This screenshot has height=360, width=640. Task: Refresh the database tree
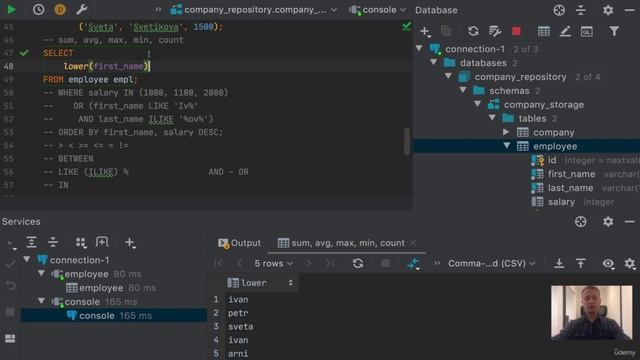[473, 31]
